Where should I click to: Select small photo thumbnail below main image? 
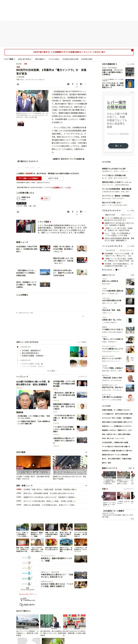(x=21, y=124)
